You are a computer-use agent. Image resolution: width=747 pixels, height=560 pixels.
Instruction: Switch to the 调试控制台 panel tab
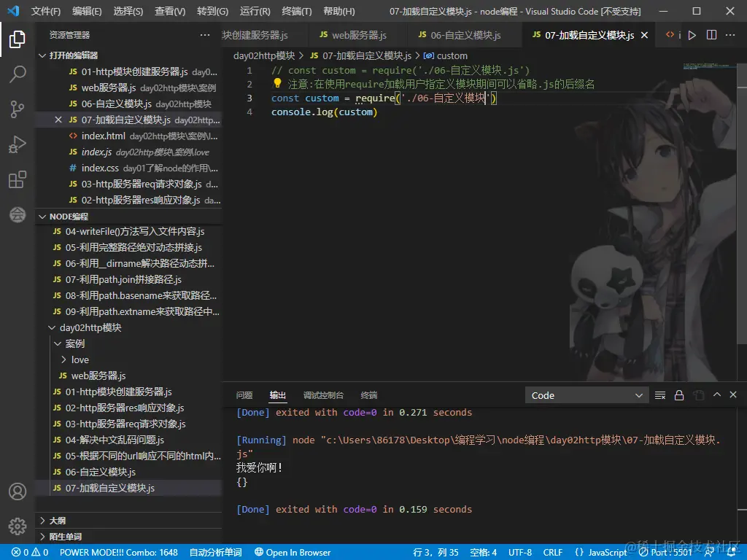323,395
